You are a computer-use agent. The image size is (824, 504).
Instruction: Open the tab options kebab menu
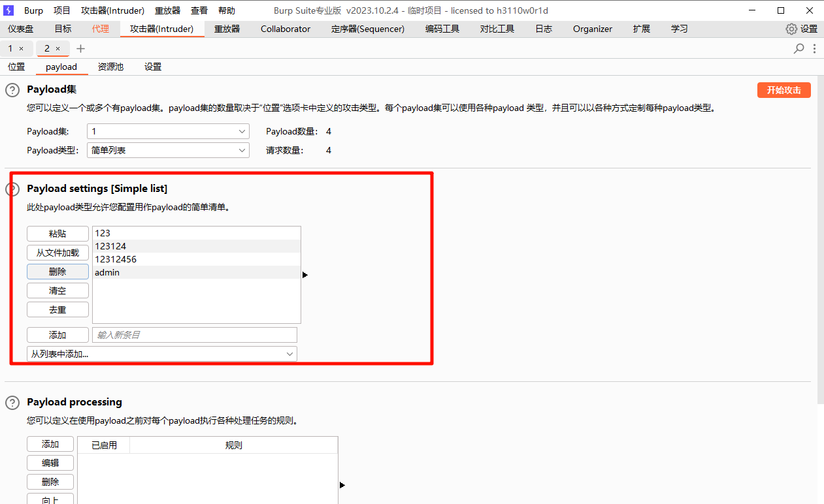click(x=814, y=48)
